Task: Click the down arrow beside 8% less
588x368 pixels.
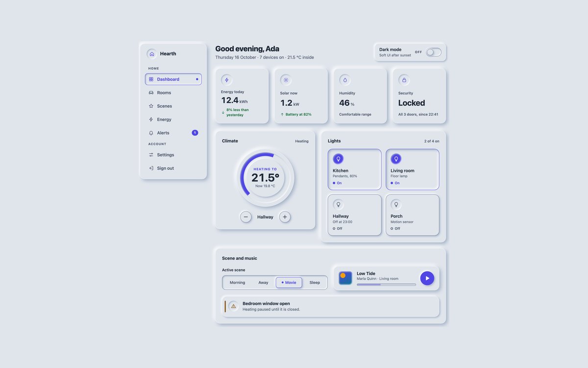Action: coord(223,112)
